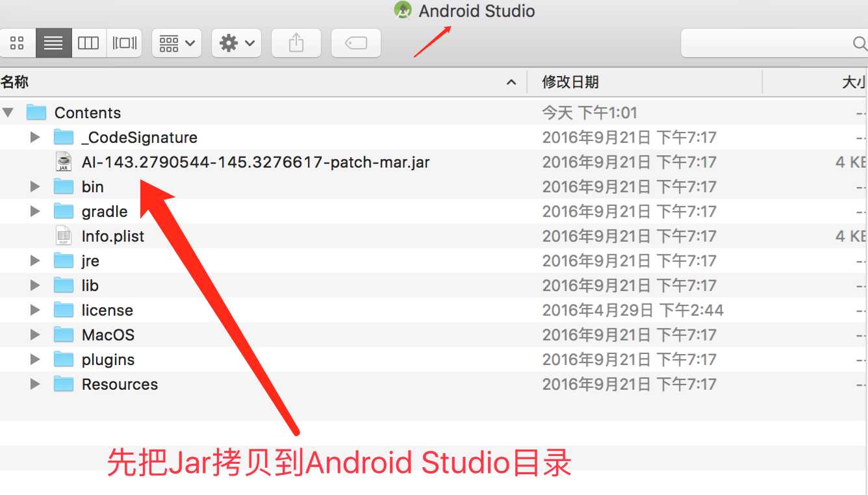Image resolution: width=868 pixels, height=495 pixels.
Task: Select AI-143.2790544-145.3276617-patch-mar.jar file name
Action: (255, 162)
